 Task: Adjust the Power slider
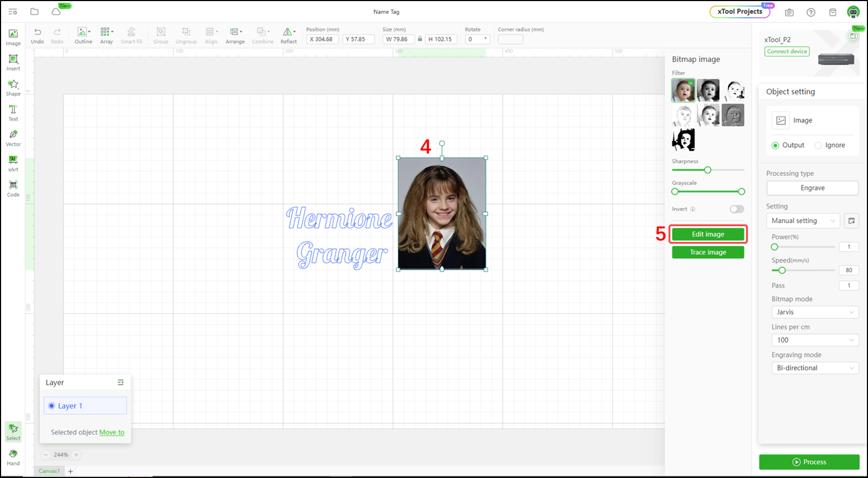click(x=774, y=247)
